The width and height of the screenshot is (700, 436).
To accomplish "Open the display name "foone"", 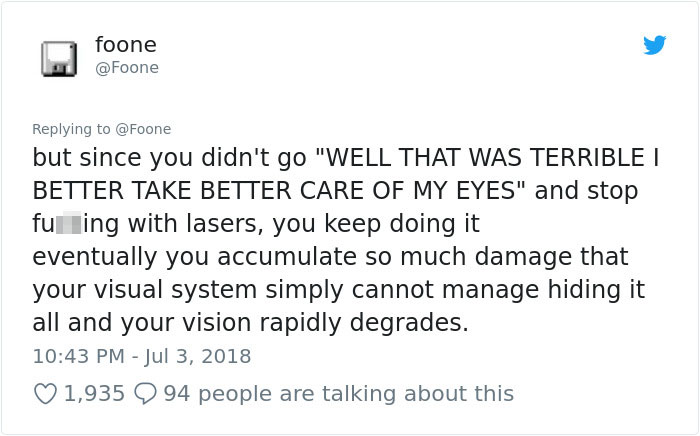I will [x=125, y=44].
